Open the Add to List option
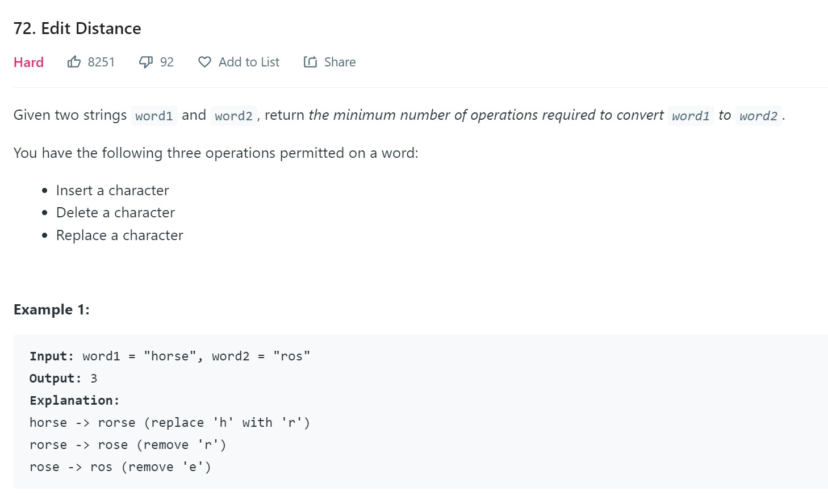 click(249, 62)
